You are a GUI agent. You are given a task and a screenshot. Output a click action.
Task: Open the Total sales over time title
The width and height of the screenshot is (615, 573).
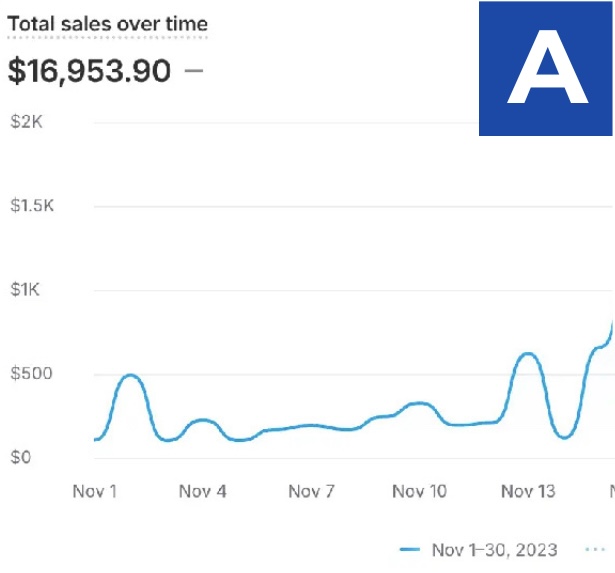[x=107, y=24]
